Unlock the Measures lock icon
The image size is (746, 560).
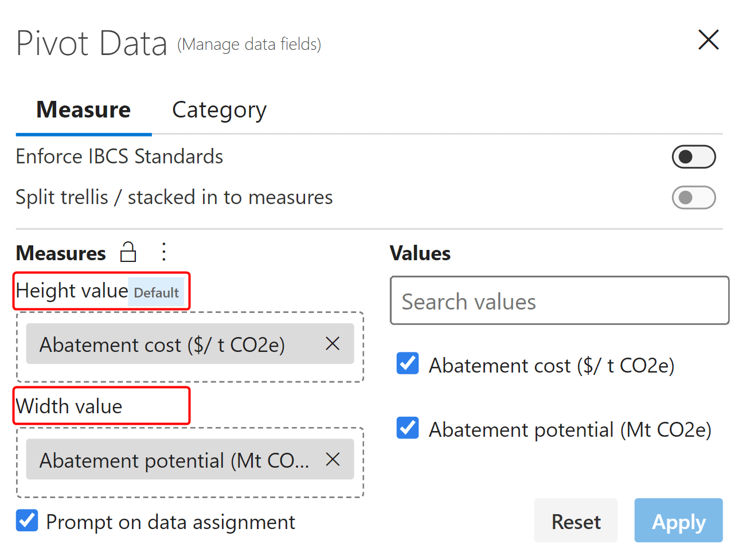128,252
